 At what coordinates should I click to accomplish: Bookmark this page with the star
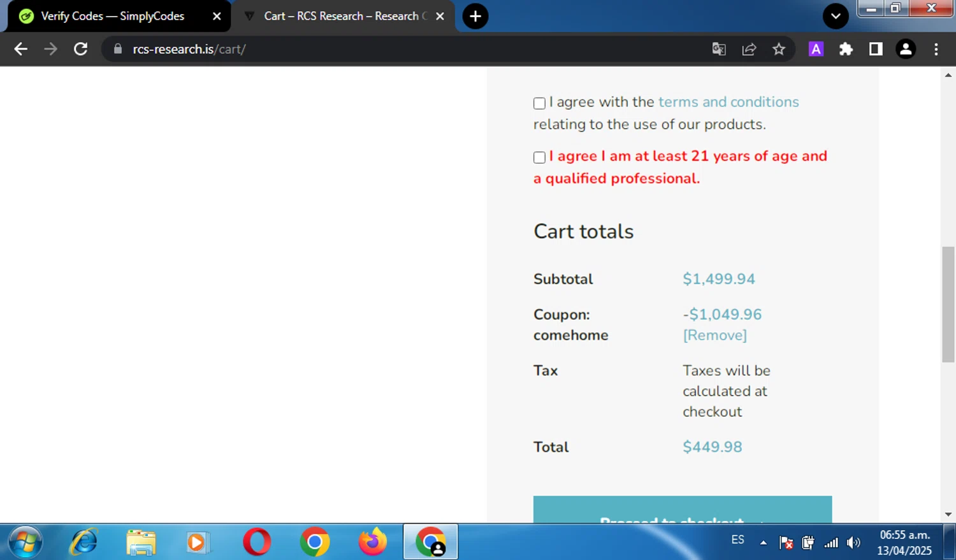pos(779,49)
